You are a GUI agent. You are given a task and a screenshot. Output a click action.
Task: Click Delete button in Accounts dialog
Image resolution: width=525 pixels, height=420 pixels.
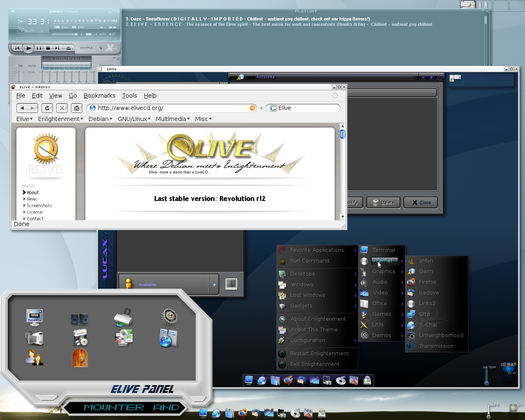[383, 203]
